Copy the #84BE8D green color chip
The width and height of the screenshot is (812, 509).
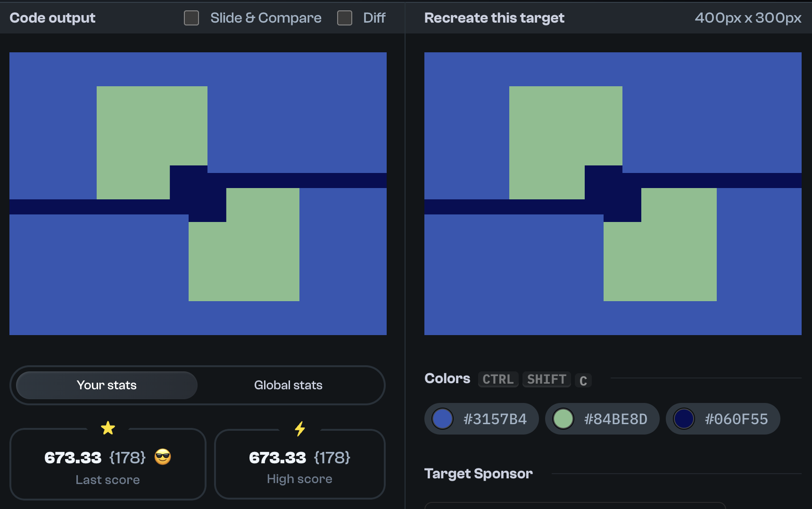(602, 419)
